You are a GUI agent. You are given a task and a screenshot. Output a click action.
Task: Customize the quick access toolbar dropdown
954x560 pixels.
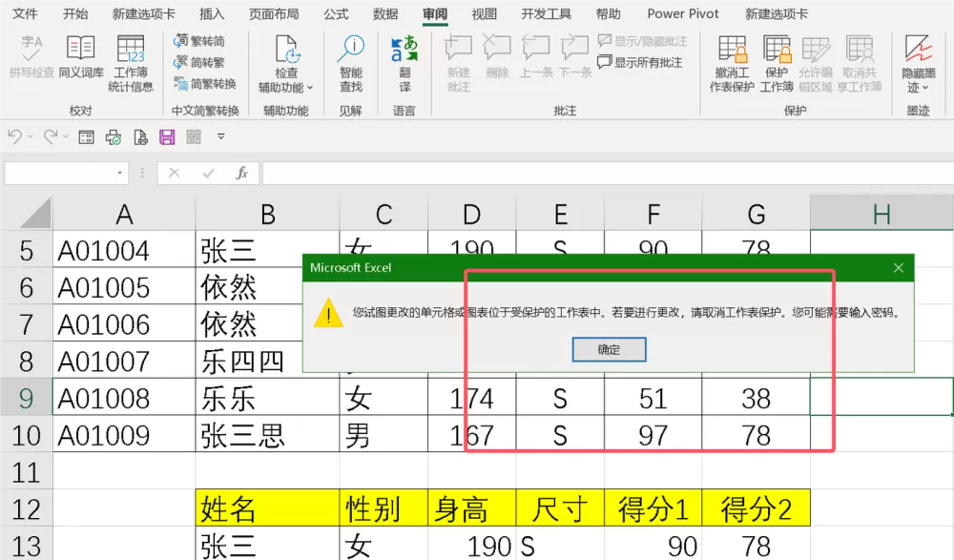point(221,137)
